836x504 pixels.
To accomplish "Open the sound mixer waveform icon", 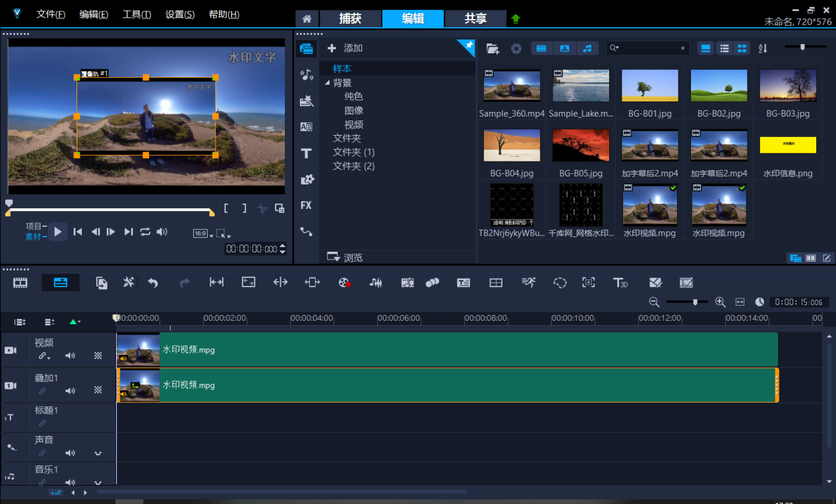I will (376, 283).
